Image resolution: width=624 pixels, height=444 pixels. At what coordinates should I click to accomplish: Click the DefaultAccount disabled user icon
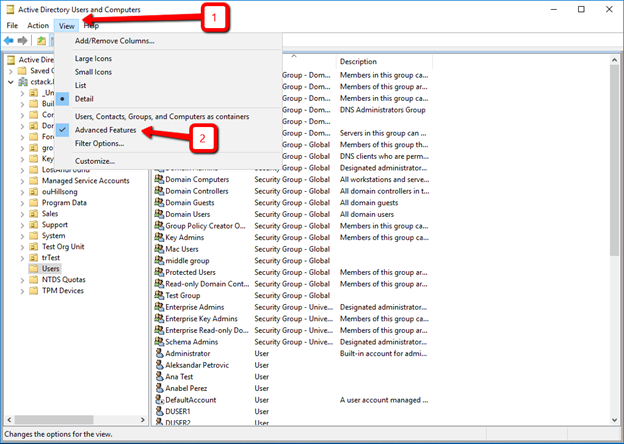159,399
